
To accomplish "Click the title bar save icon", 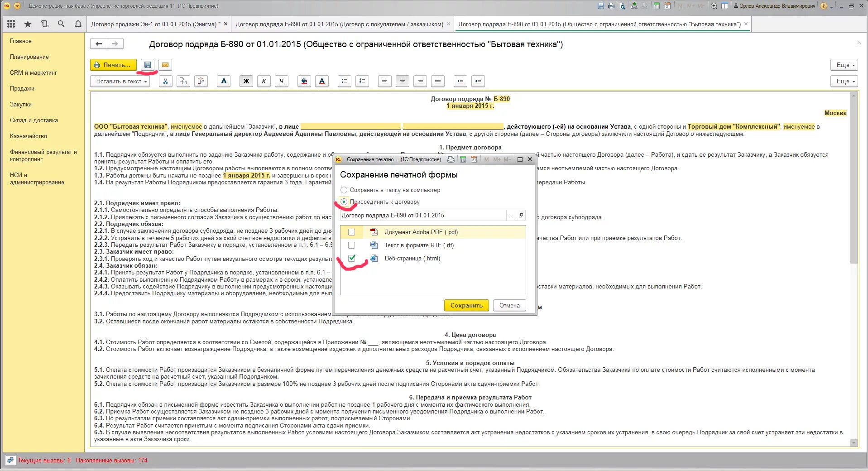I will coord(600,6).
